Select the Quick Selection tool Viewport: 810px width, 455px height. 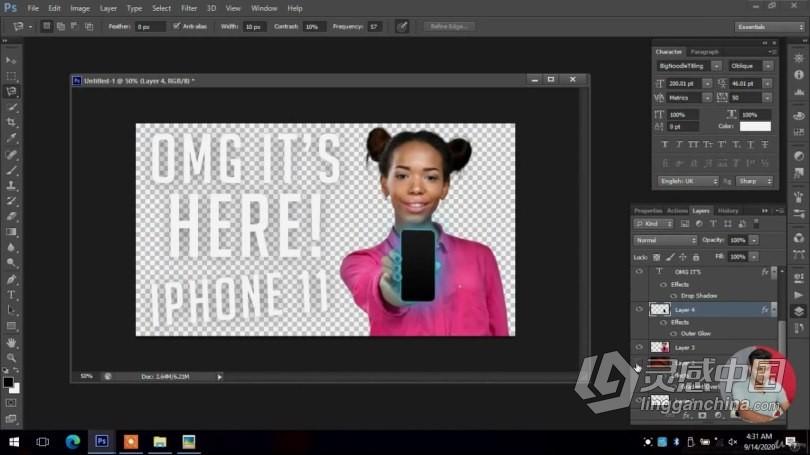(11, 107)
